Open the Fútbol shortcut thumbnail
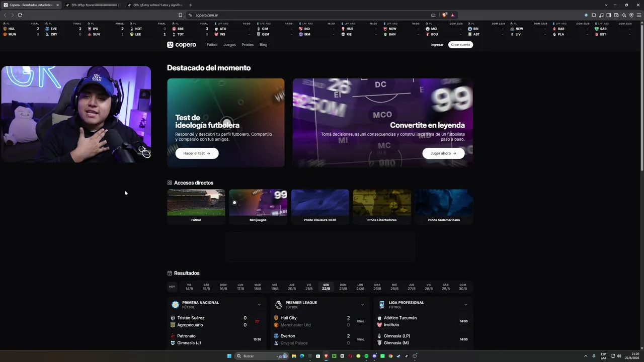 tap(196, 206)
